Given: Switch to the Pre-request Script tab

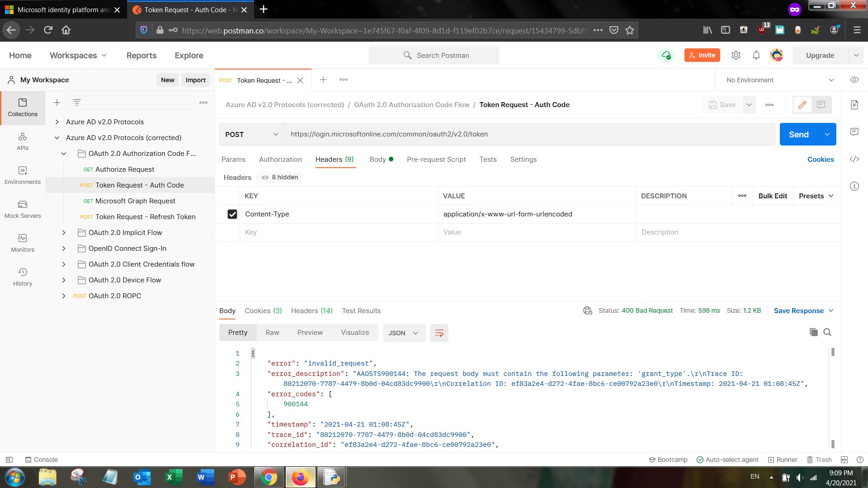Looking at the screenshot, I should (x=436, y=159).
